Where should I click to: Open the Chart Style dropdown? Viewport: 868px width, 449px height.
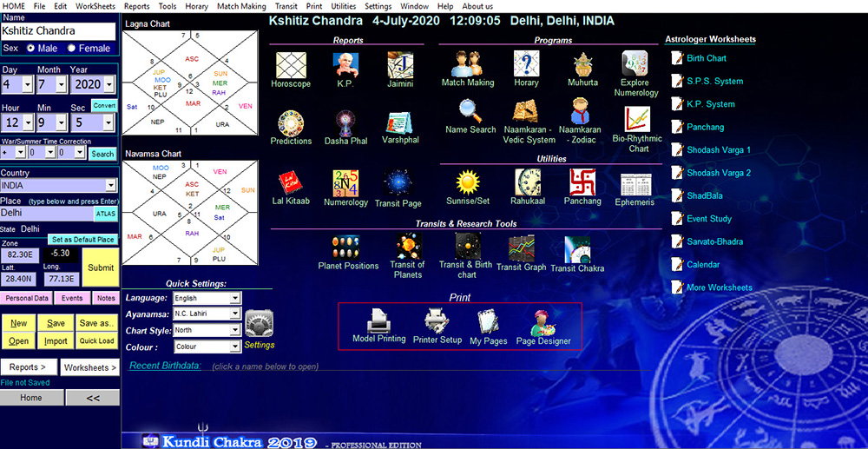click(x=235, y=330)
